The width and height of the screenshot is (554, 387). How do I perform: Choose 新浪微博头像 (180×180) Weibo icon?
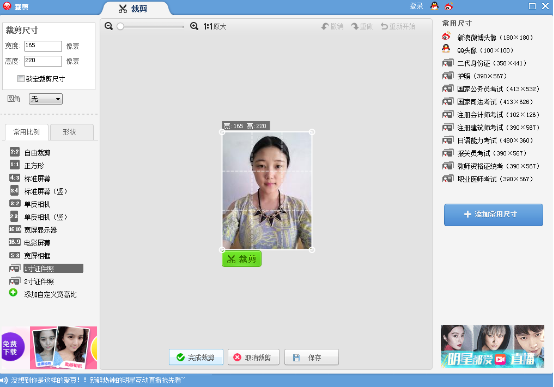coord(446,36)
